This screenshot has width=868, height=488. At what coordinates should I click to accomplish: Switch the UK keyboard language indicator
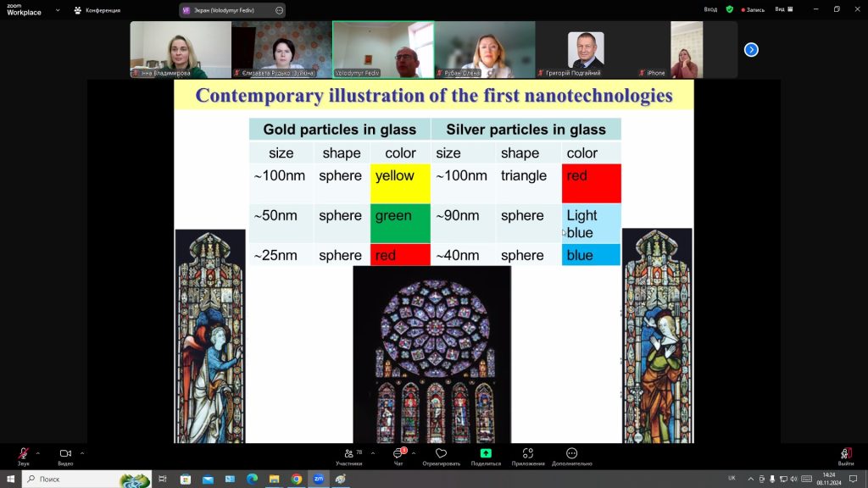[732, 479]
